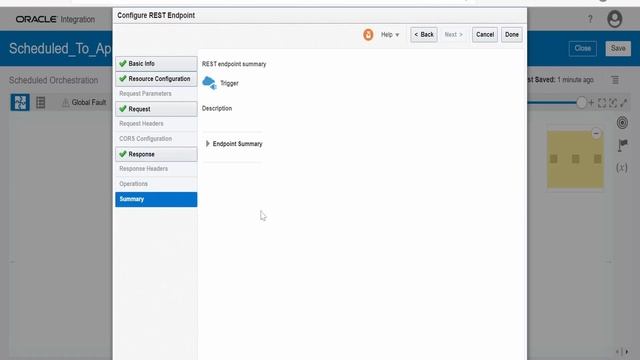Image resolution: width=640 pixels, height=360 pixels.
Task: Click the orange guide icon beside Help
Action: [x=368, y=35]
